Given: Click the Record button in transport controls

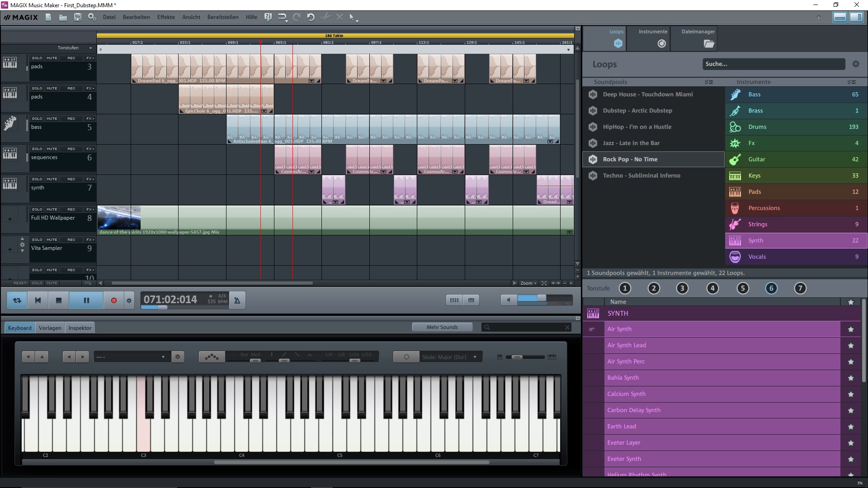Looking at the screenshot, I should (x=114, y=300).
